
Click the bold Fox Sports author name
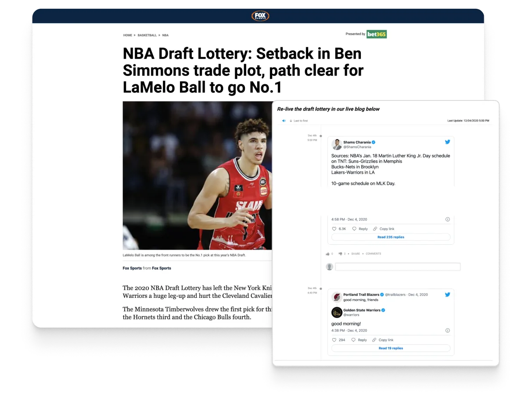click(x=132, y=268)
